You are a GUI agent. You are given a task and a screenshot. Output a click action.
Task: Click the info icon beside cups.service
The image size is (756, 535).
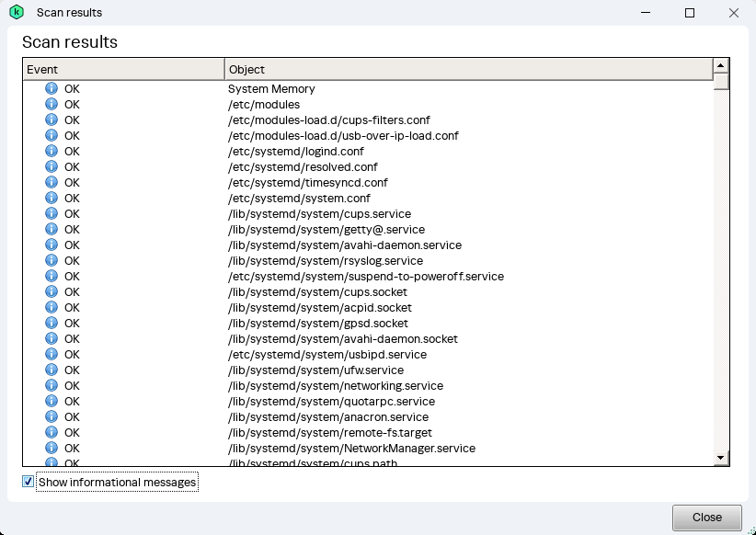pyautogui.click(x=51, y=213)
